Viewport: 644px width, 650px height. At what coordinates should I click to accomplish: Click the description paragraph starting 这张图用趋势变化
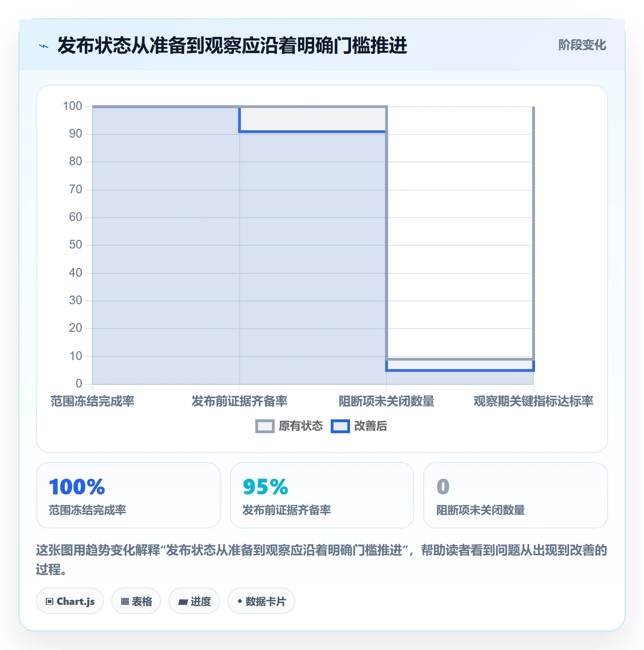tap(322, 560)
